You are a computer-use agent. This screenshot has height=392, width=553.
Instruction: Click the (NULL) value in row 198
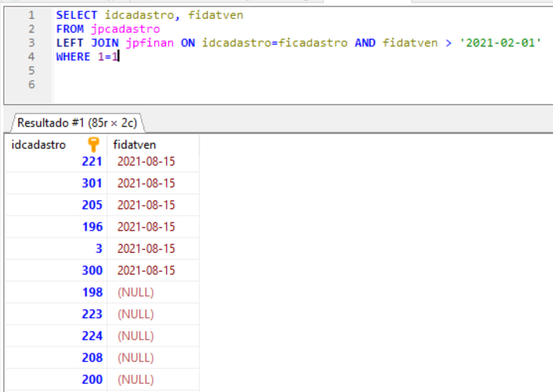tap(136, 293)
